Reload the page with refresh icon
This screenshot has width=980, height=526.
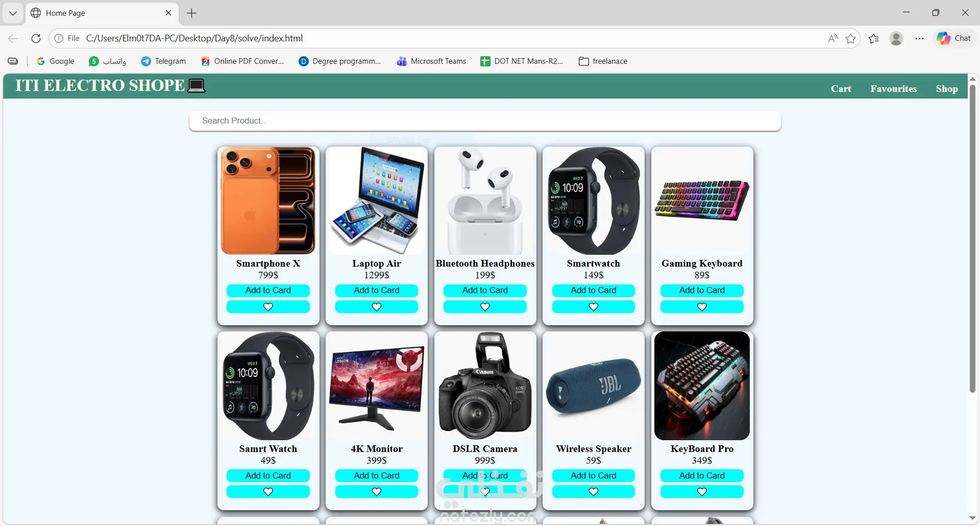(x=36, y=38)
